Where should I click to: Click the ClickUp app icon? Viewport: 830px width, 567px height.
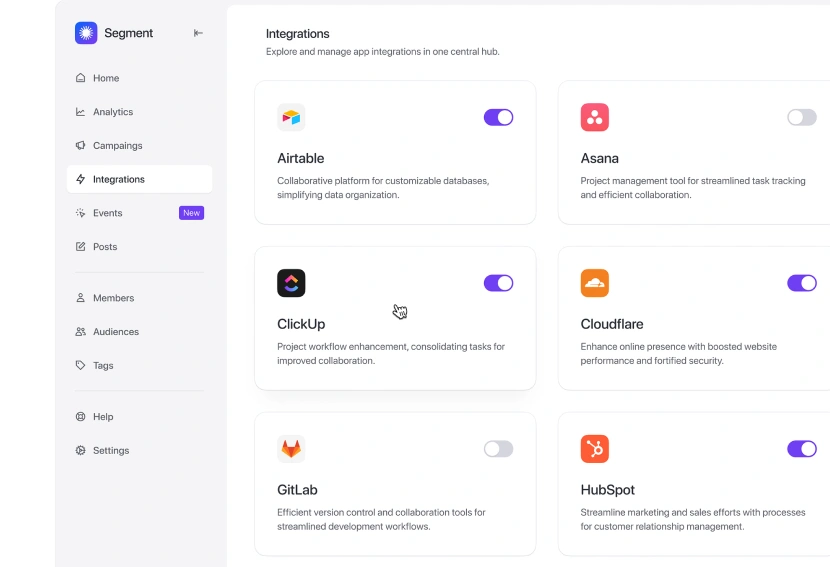click(x=291, y=283)
